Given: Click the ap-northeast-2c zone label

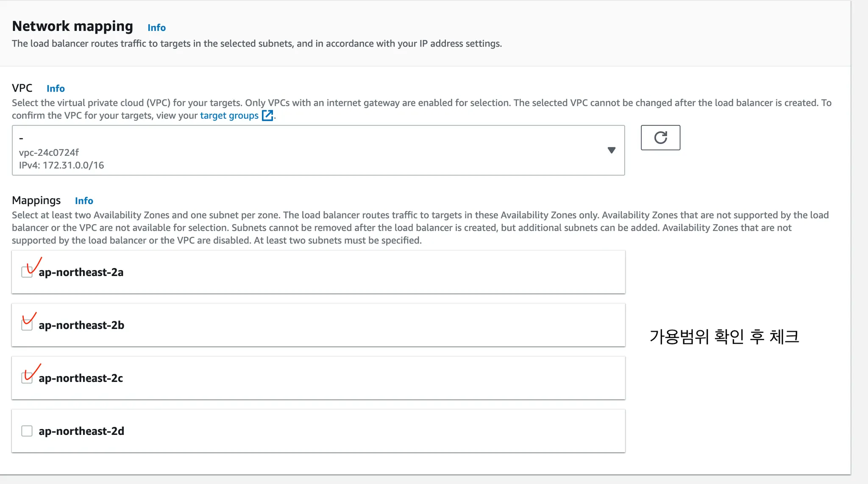Looking at the screenshot, I should click(81, 378).
